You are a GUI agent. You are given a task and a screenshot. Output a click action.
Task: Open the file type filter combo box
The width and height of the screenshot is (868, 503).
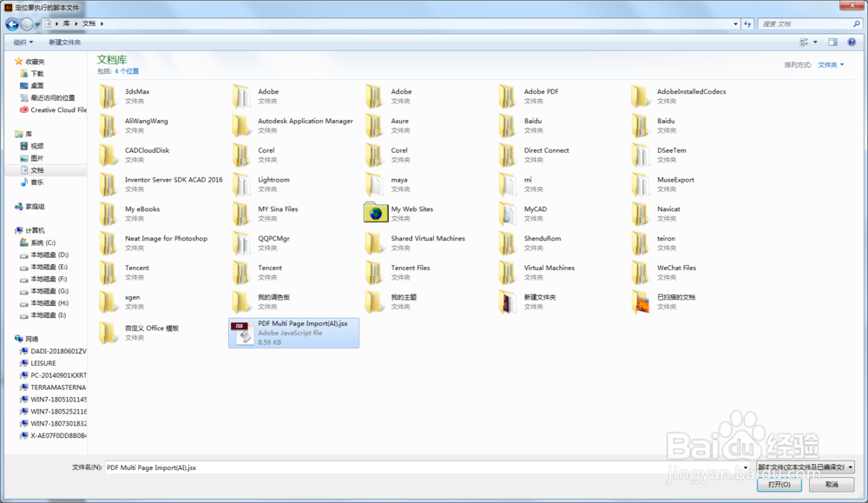[x=805, y=467]
